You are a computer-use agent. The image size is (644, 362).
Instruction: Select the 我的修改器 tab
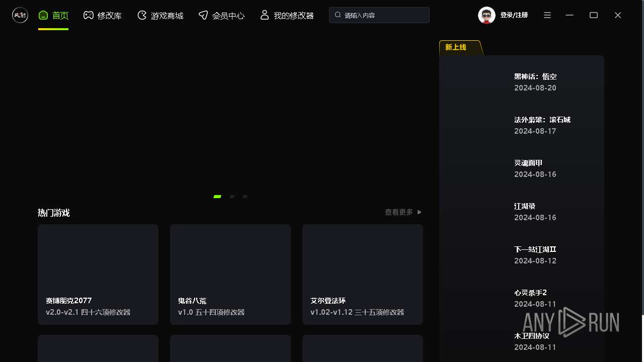(x=287, y=16)
